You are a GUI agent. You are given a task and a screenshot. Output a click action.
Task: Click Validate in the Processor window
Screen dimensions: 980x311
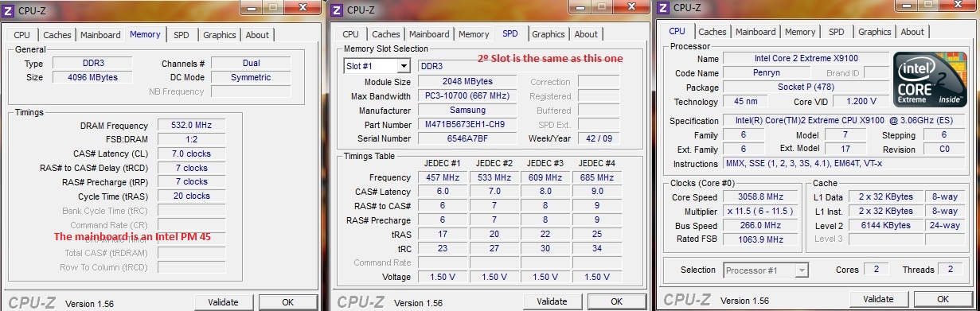click(x=878, y=299)
